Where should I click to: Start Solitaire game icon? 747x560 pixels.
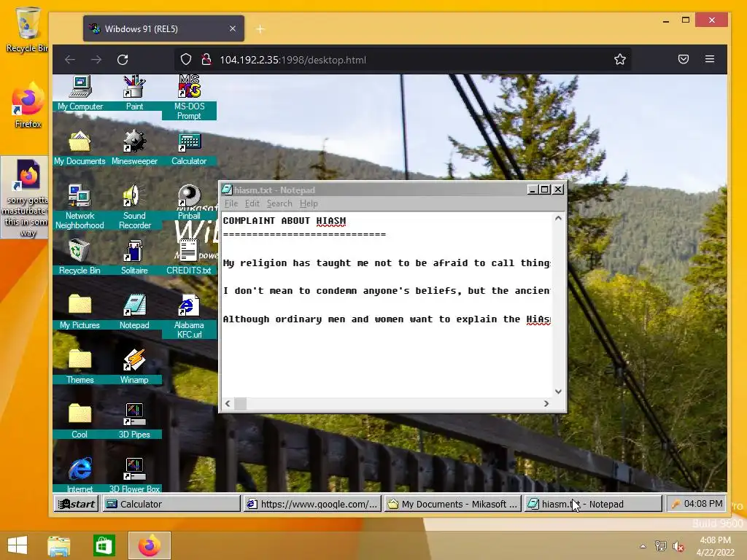click(x=134, y=257)
